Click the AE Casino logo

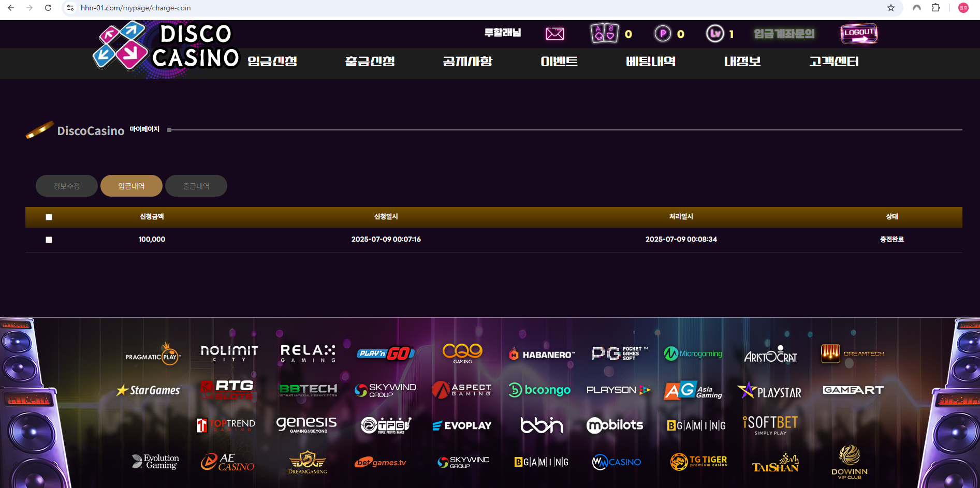pyautogui.click(x=227, y=462)
